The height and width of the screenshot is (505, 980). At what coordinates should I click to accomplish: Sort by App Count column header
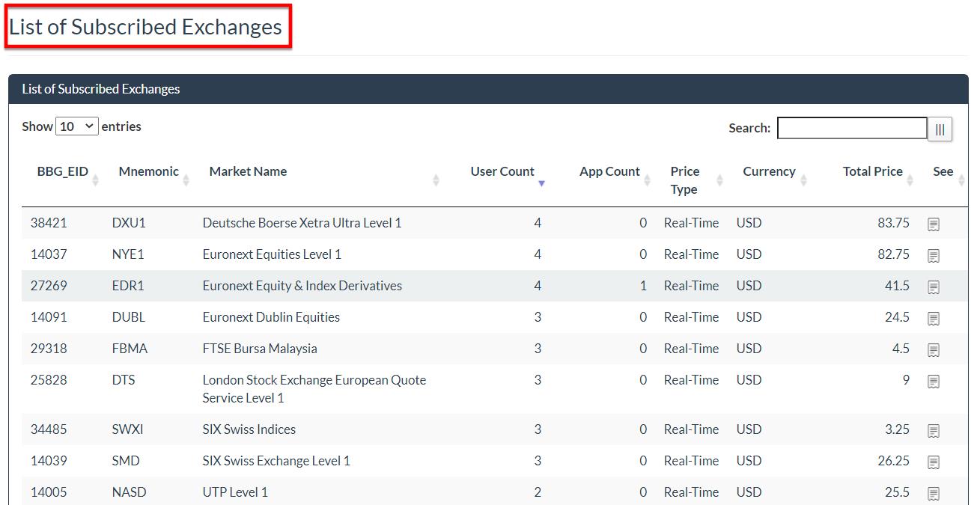tap(609, 172)
